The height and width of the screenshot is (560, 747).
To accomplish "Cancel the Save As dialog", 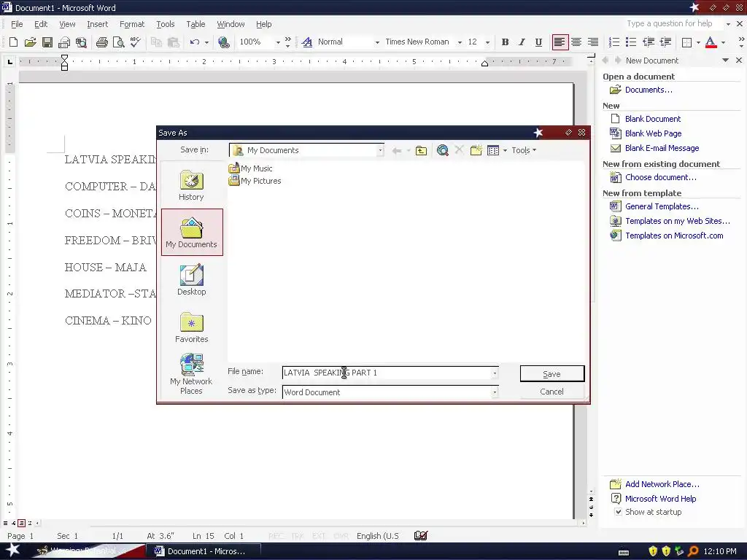I will (x=551, y=392).
